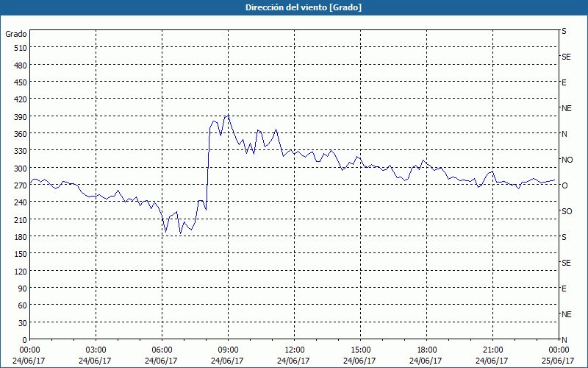Click the 'SE' compass label near the 120 gridline
The height and width of the screenshot is (368, 588).
pyautogui.click(x=566, y=263)
